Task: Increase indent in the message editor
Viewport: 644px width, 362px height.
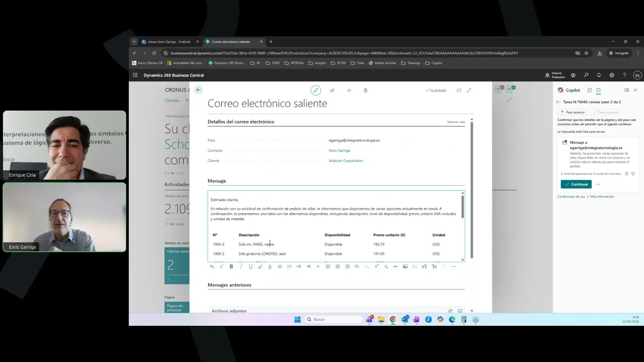Action: click(308, 266)
